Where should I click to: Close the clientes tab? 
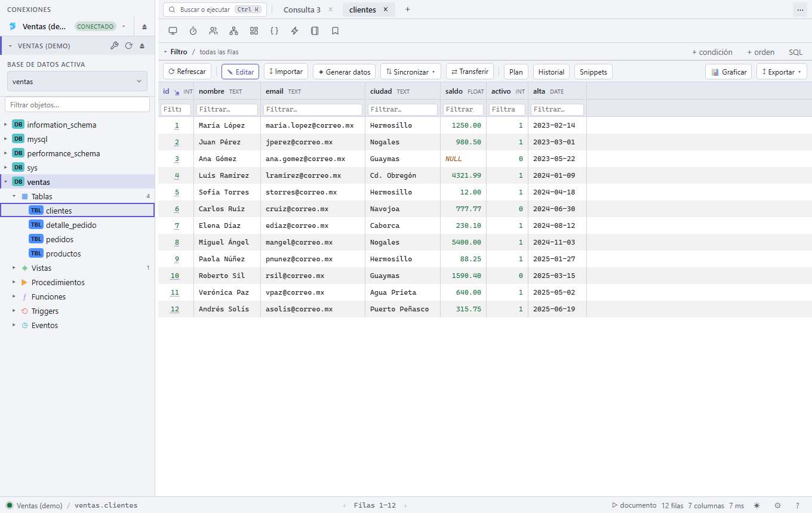pyautogui.click(x=385, y=10)
